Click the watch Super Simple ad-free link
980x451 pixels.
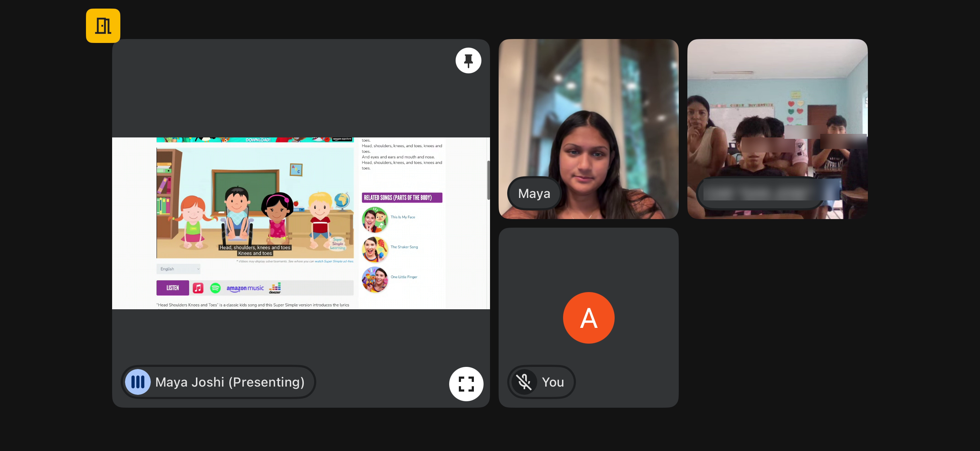point(334,261)
